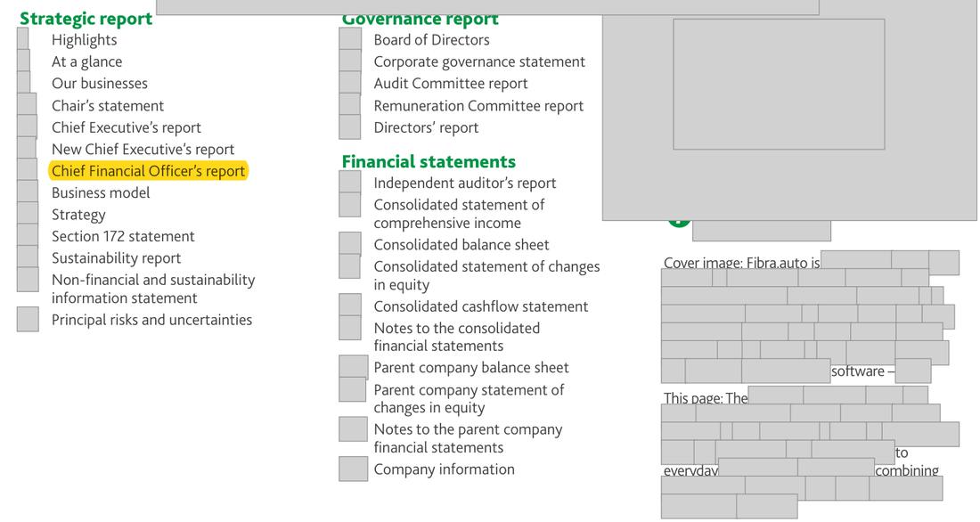Image resolution: width=980 pixels, height=522 pixels.
Task: Click the Governance report heading
Action: pyautogui.click(x=420, y=20)
